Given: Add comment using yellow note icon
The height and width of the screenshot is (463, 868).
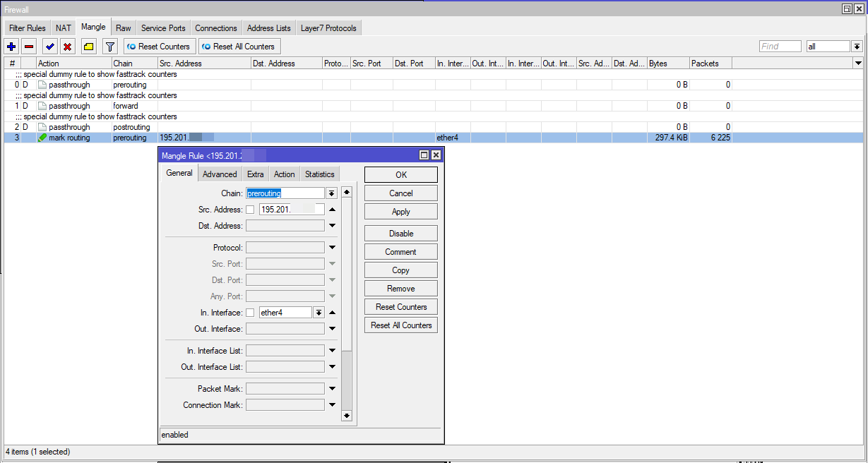Looking at the screenshot, I should point(88,47).
